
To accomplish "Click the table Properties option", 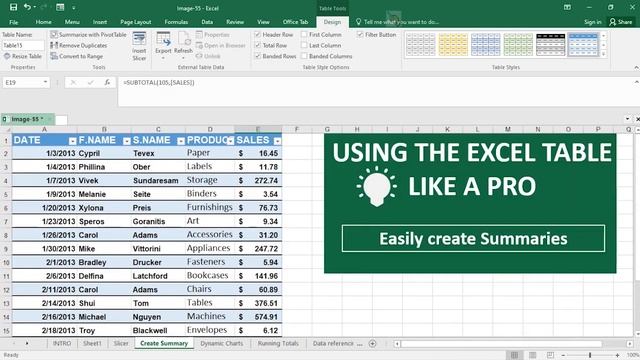I will (x=212, y=35).
